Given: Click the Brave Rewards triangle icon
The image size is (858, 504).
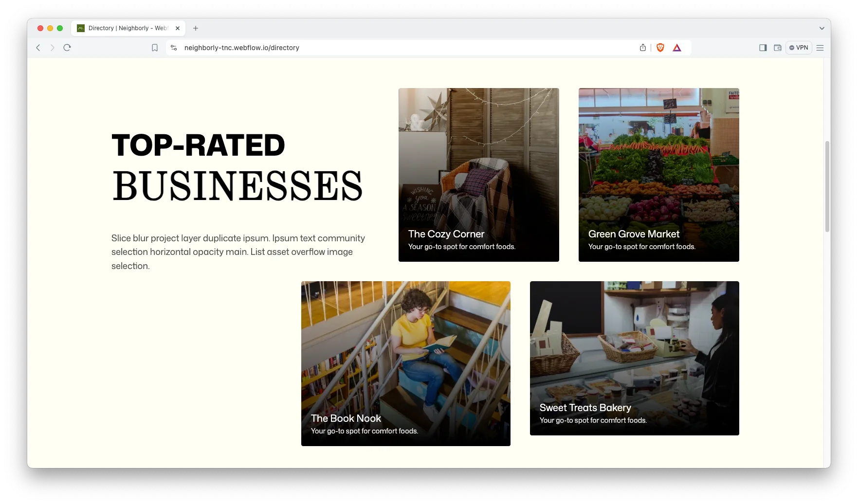Looking at the screenshot, I should pos(677,48).
